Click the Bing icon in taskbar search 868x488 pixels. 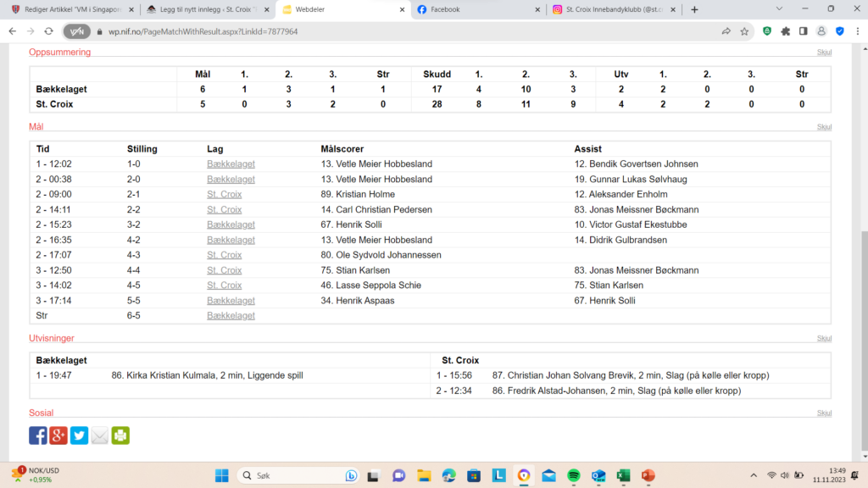[351, 475]
